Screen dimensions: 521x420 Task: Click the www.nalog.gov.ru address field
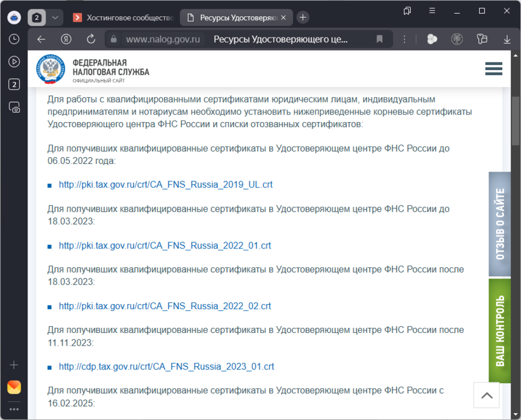[163, 39]
